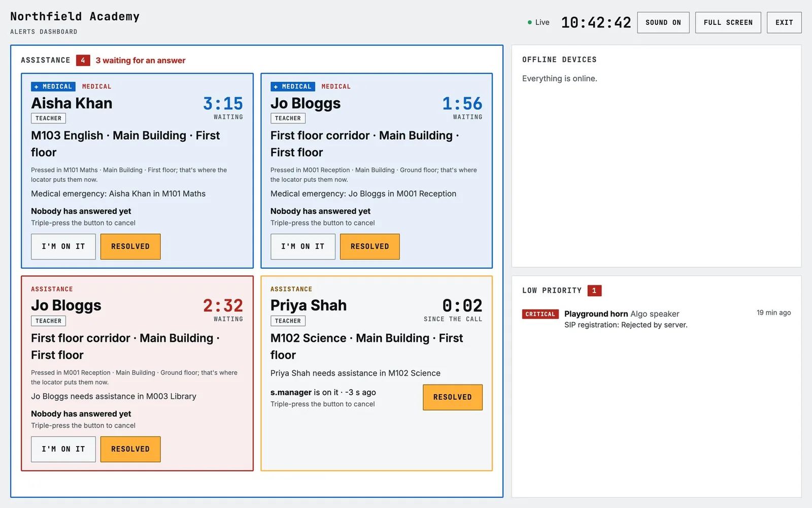Screen dimensions: 812x508
Task: Click the TEACHER tag under Priya Shah
Action: click(x=288, y=321)
